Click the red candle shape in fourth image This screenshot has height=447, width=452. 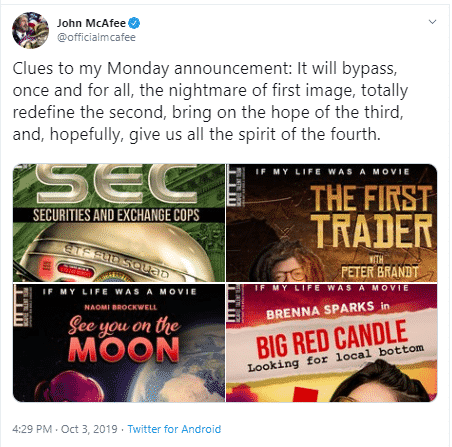click(306, 395)
